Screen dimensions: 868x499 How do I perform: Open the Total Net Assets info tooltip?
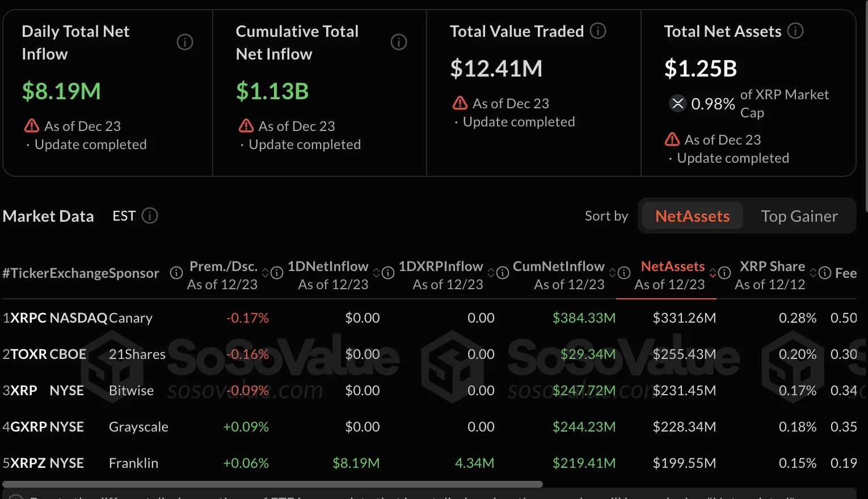795,31
